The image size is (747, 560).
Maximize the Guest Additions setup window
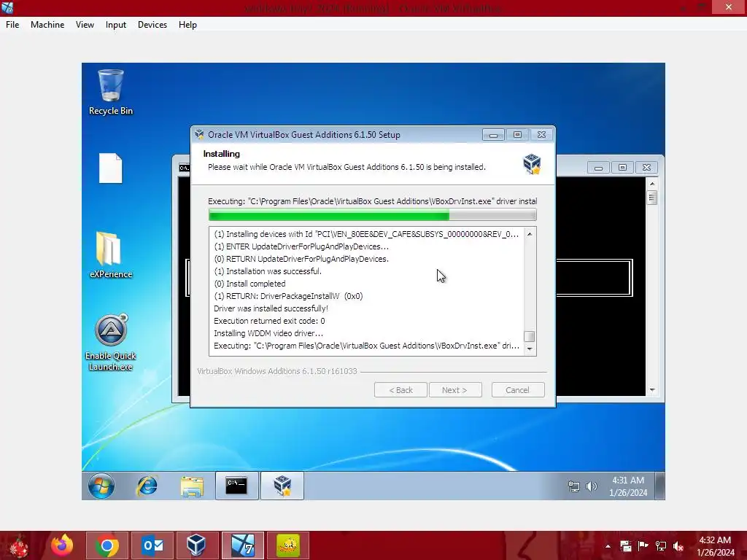pyautogui.click(x=517, y=135)
